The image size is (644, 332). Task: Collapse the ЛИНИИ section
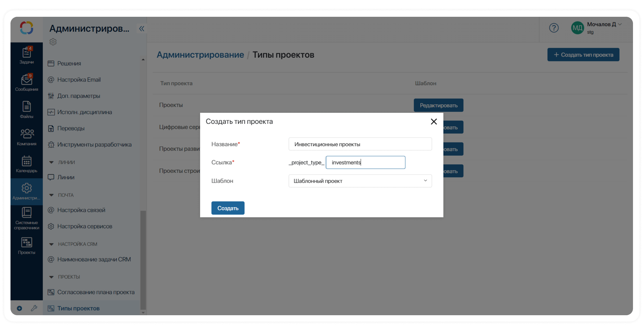click(51, 162)
